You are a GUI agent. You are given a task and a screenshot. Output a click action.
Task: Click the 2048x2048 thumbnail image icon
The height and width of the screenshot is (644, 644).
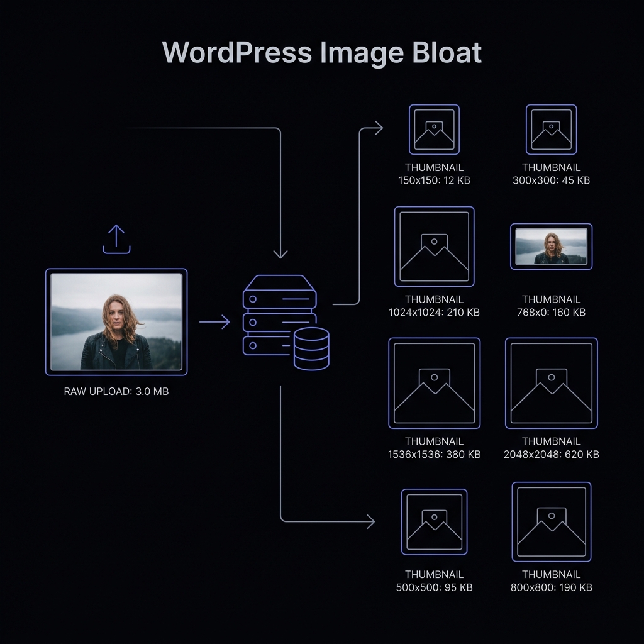pyautogui.click(x=551, y=383)
